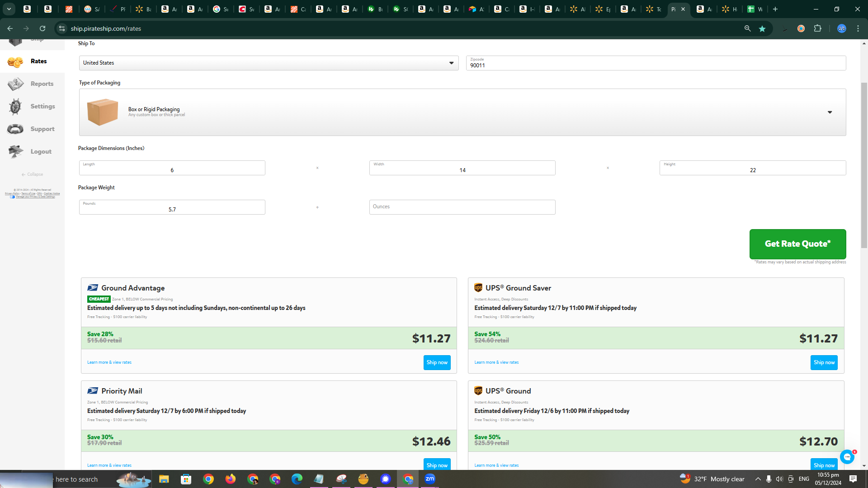
Task: Click the UPS shield logo on UPS Ground card
Action: point(478,391)
